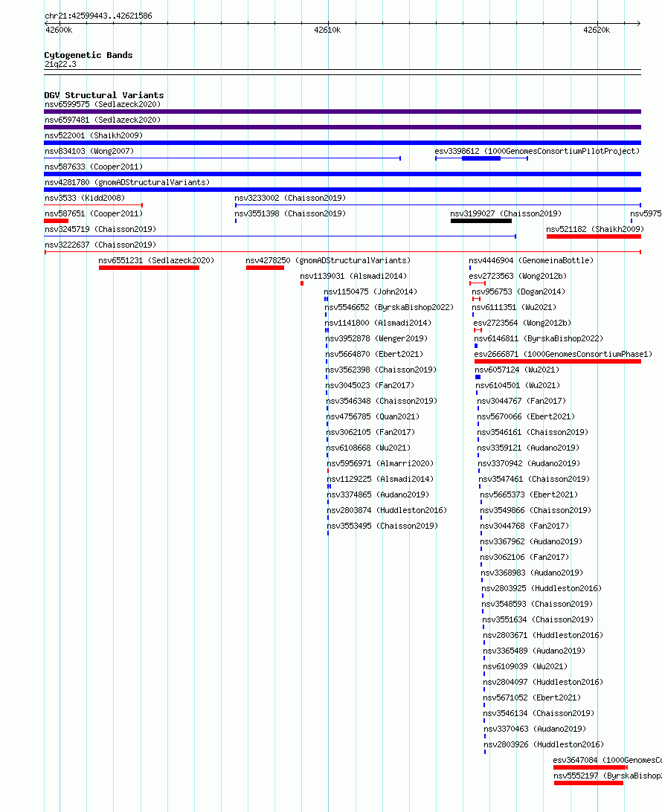Click nsv3533 (Kidd2008) variant label
Image resolution: width=662 pixels, height=812 pixels.
click(x=85, y=198)
